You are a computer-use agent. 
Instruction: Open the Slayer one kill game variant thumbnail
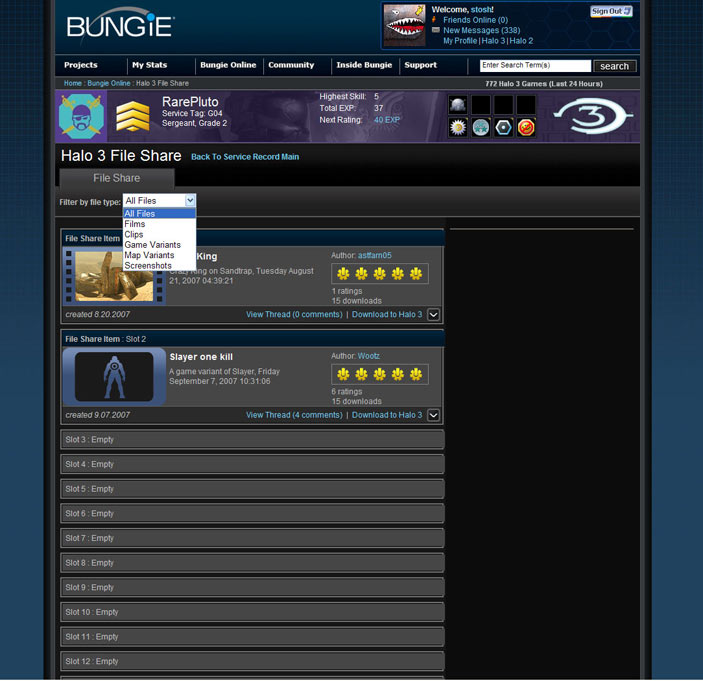pos(114,377)
